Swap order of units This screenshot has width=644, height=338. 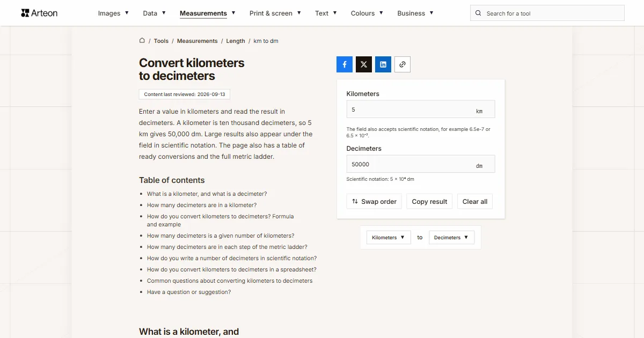374,202
